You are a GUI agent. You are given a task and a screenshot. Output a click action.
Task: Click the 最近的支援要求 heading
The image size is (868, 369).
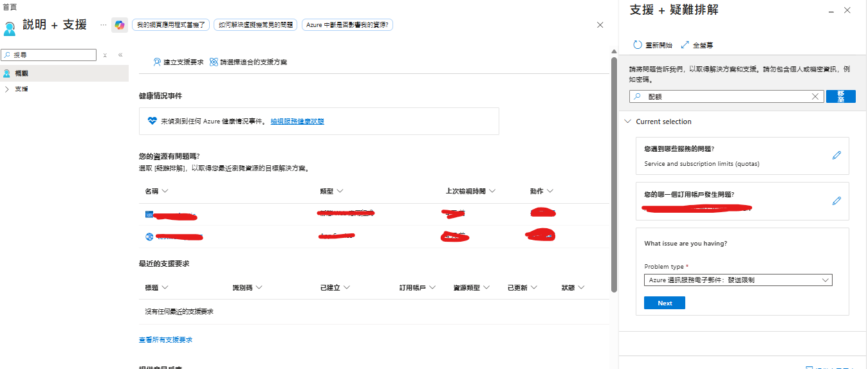(x=164, y=264)
